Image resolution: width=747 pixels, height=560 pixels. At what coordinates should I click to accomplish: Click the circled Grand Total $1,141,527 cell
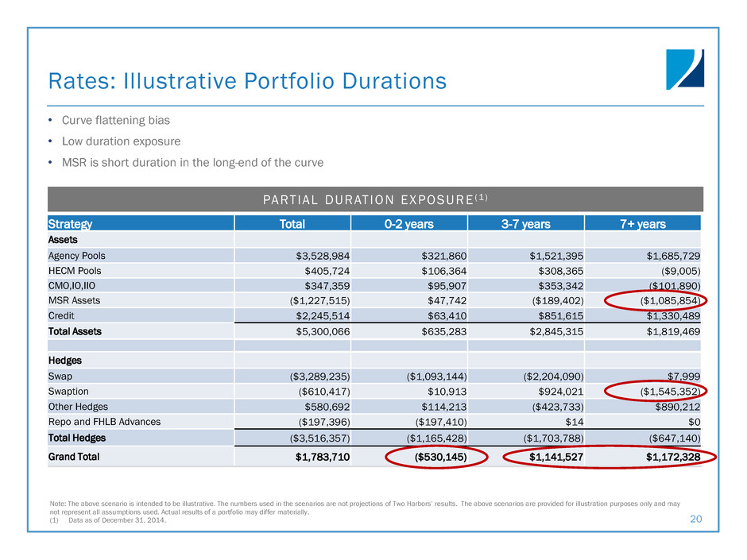[544, 458]
